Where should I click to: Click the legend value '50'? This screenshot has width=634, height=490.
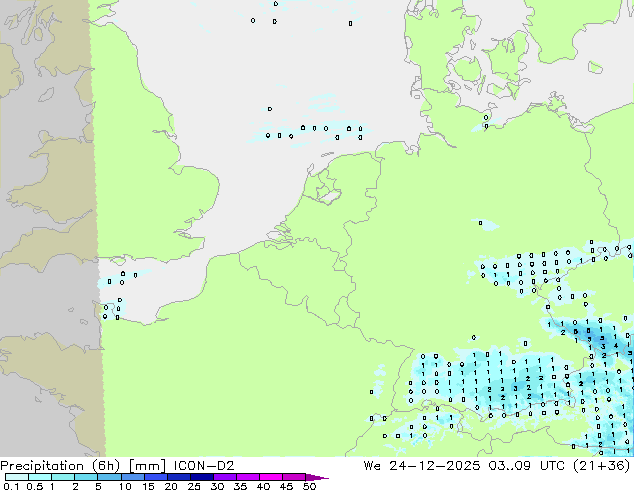click(309, 486)
